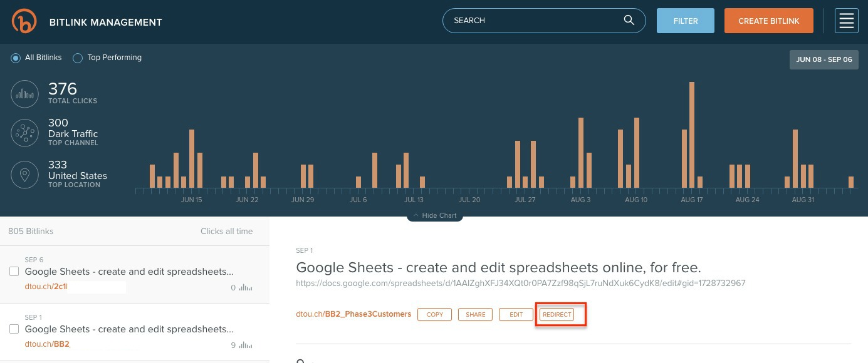Click the JUN 15 axis label
868x363 pixels.
[192, 200]
